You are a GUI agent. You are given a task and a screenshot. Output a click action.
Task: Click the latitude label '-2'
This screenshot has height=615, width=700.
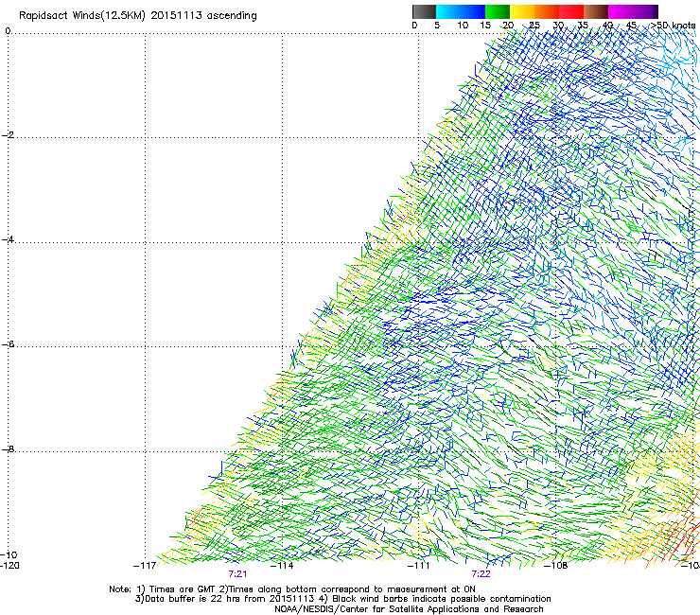[8, 135]
